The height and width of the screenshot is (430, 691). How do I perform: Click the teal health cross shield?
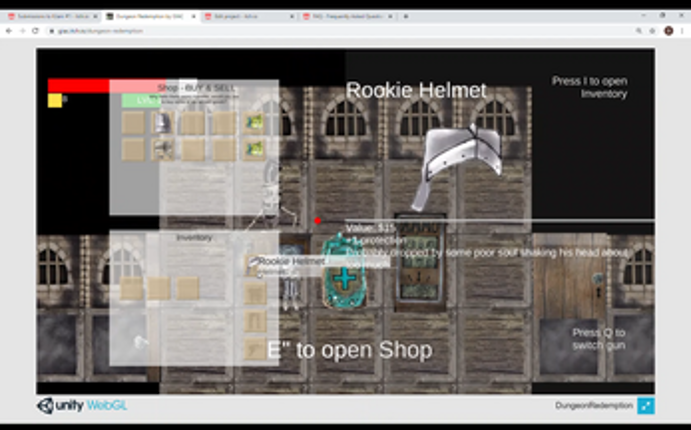pyautogui.click(x=344, y=271)
